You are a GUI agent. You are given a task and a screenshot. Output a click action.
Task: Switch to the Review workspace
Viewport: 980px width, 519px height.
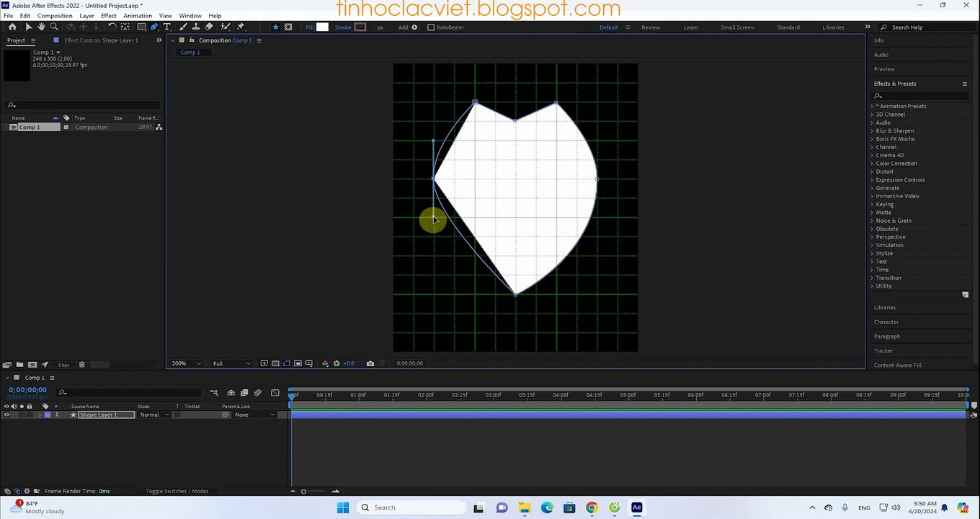coord(651,27)
